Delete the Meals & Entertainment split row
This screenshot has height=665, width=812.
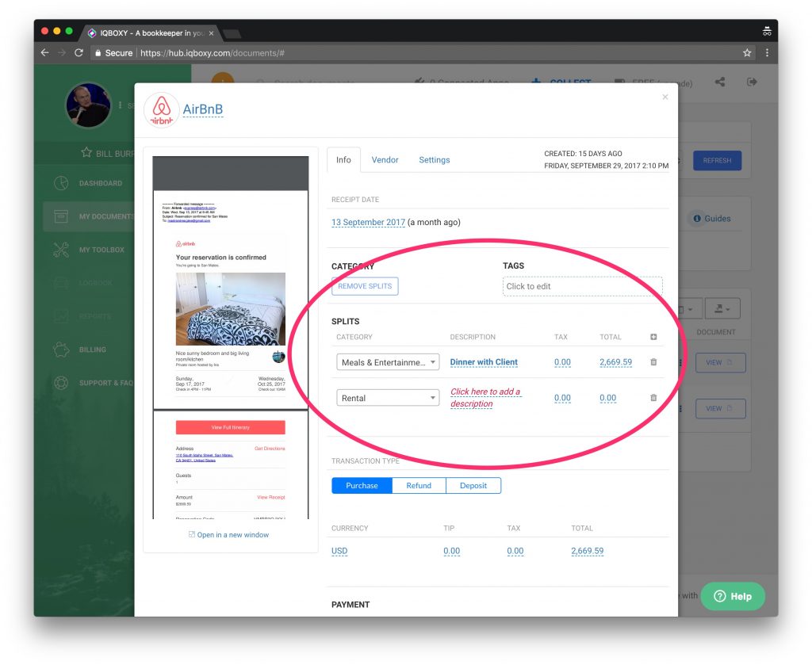[653, 361]
